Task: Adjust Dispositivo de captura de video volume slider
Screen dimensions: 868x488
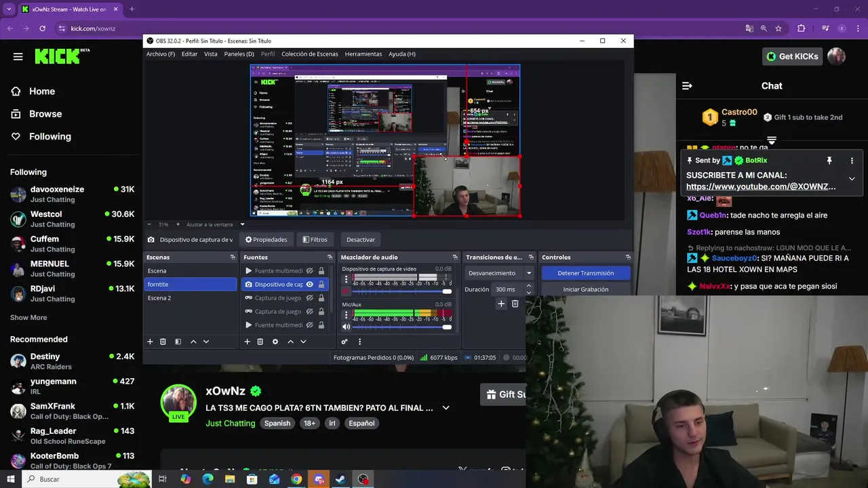Action: pyautogui.click(x=401, y=291)
